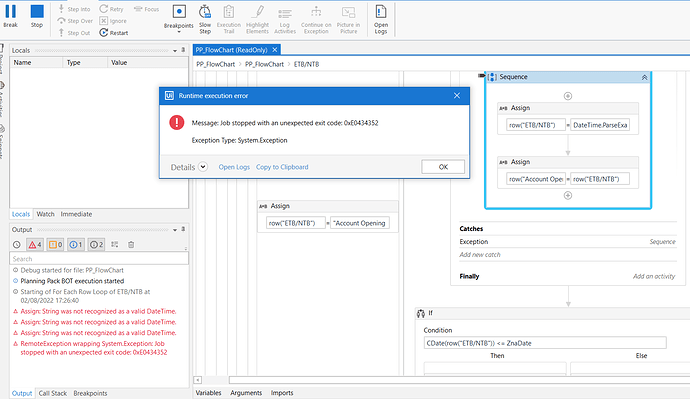Toggle the trace filter showing 2
This screenshot has width=690, height=399.
96,245
